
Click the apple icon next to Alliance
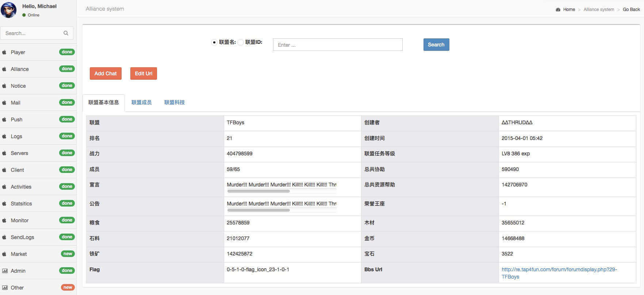click(4, 69)
